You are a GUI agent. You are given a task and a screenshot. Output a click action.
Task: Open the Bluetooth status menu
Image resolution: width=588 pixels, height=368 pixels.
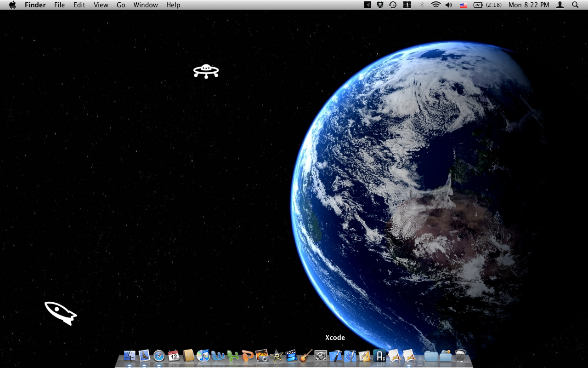click(422, 5)
